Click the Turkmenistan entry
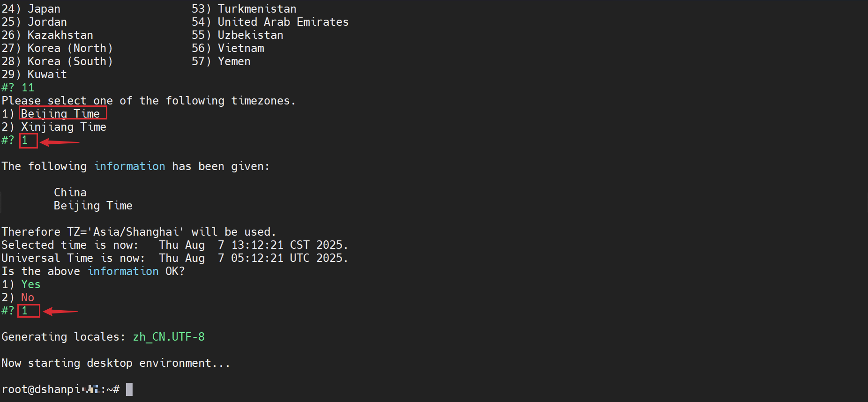 click(x=257, y=9)
